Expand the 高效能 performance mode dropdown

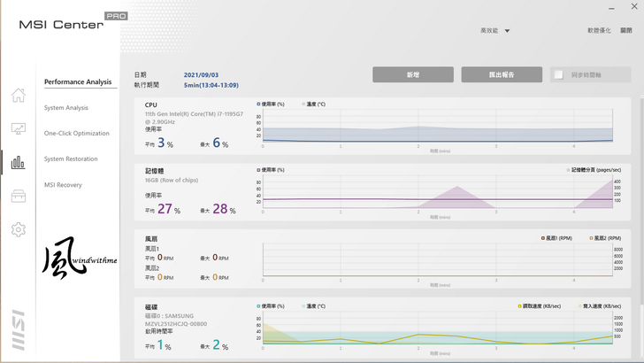pyautogui.click(x=495, y=30)
